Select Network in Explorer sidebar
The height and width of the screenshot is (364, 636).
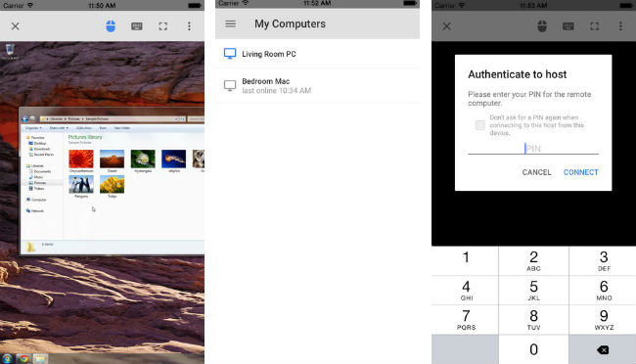coord(35,211)
